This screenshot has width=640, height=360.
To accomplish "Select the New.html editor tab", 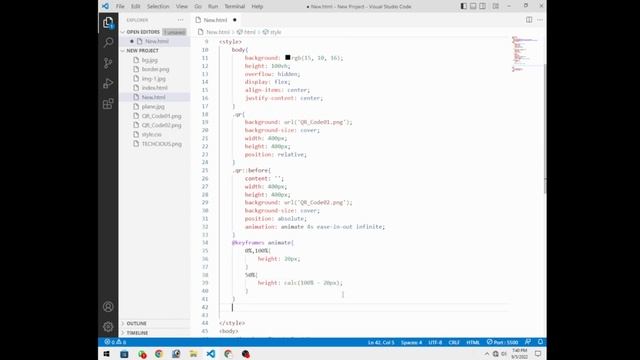I will [216, 20].
